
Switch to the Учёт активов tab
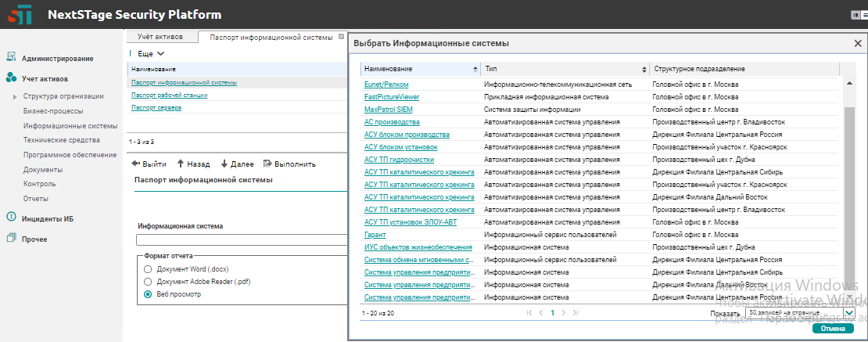pyautogui.click(x=160, y=37)
